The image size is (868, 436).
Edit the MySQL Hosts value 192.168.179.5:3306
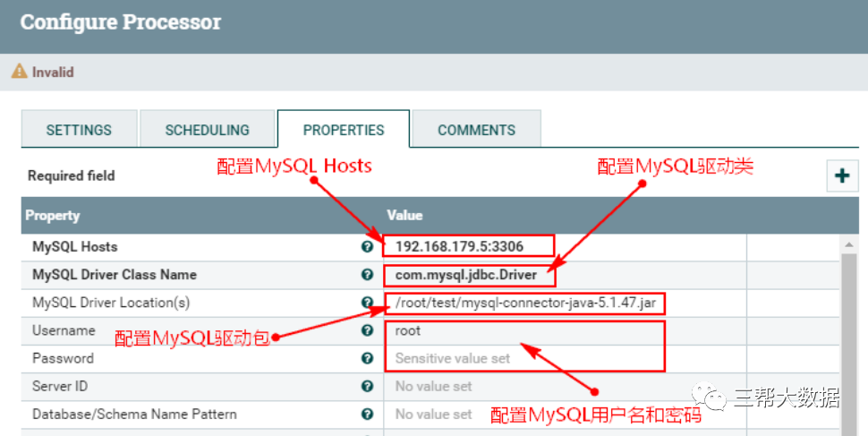click(460, 247)
